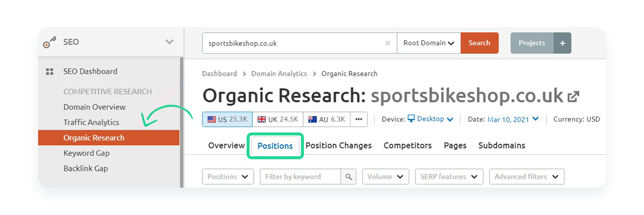Click the Currency: USD text
Screen dimensions: 644x215
pos(576,119)
